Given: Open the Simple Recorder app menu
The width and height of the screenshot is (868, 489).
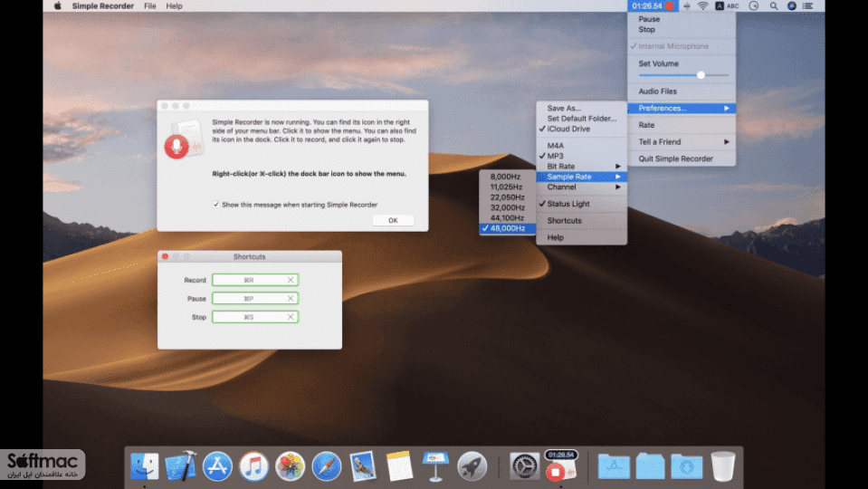Looking at the screenshot, I should click(103, 6).
